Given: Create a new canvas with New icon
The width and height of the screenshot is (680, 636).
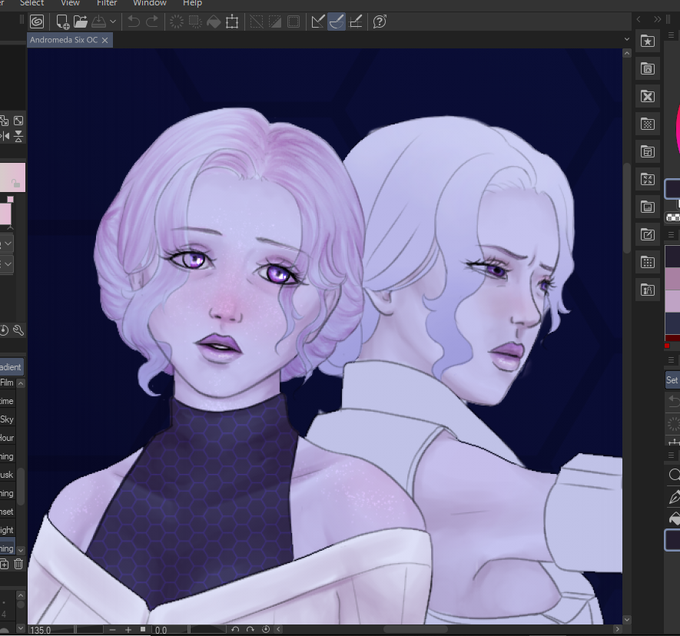Looking at the screenshot, I should point(62,21).
